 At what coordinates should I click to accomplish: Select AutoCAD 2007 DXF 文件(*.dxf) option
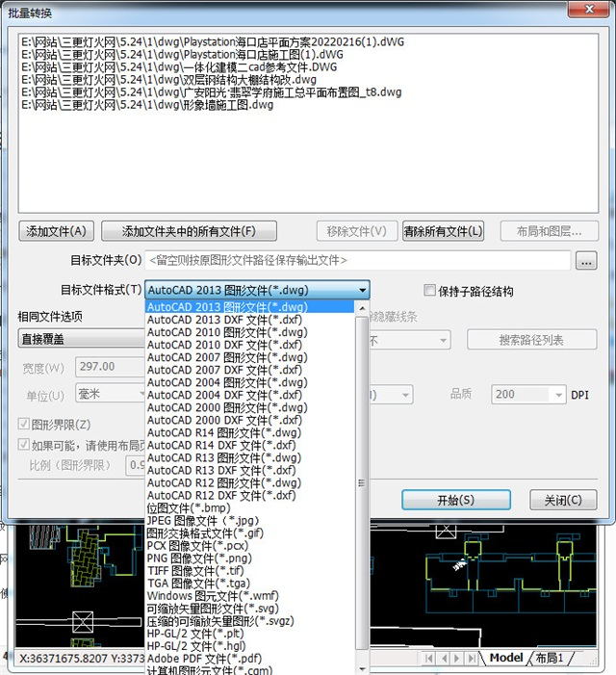250,370
